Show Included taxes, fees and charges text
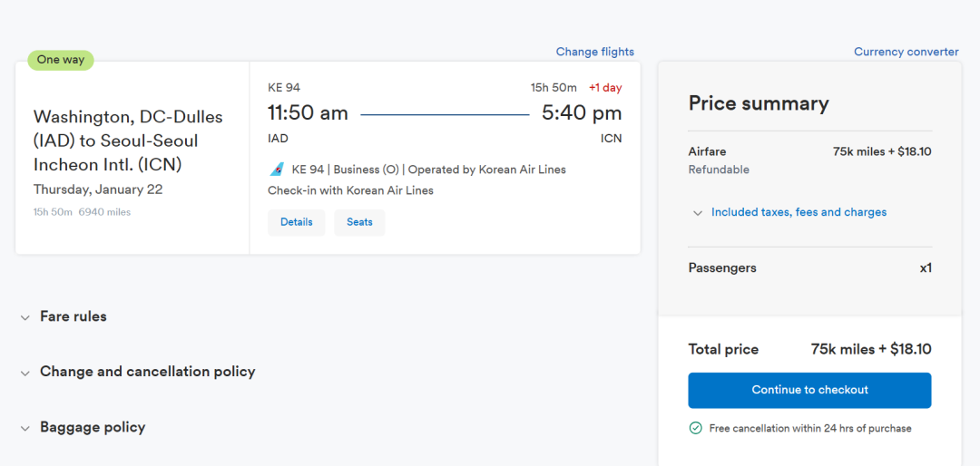This screenshot has height=466, width=980. (x=799, y=212)
